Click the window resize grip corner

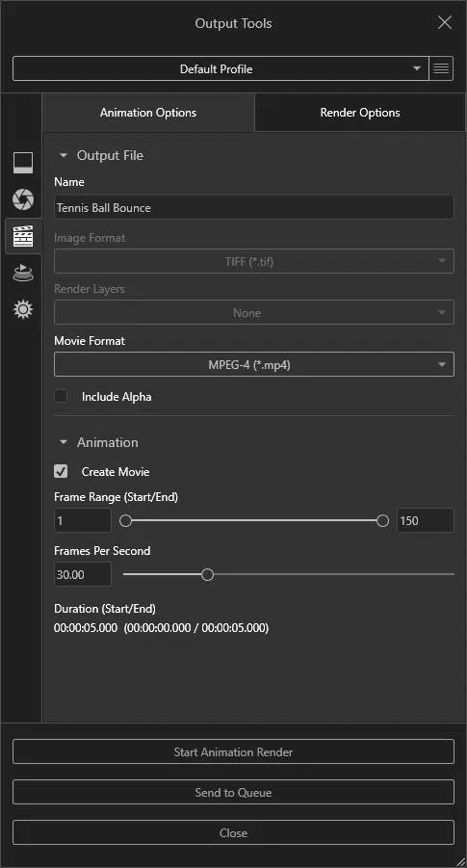click(460, 861)
